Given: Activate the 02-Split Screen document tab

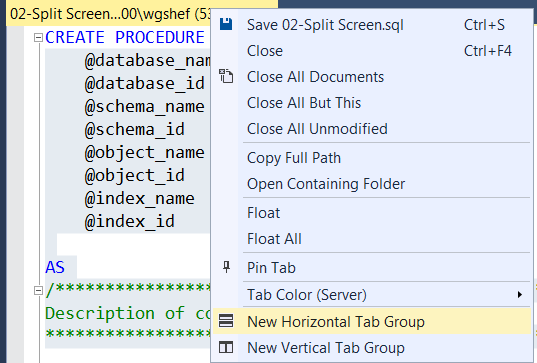Looking at the screenshot, I should tap(109, 14).
